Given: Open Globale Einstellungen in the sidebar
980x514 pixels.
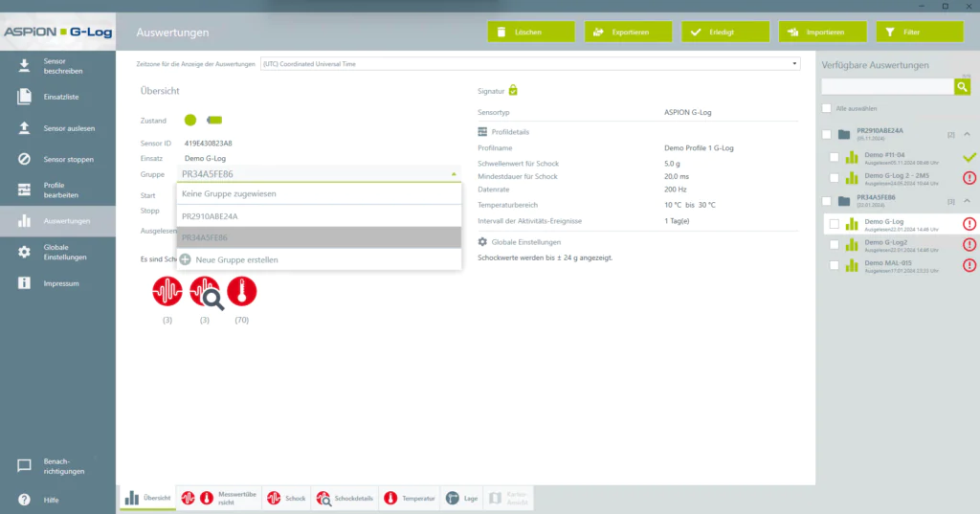Looking at the screenshot, I should tap(57, 252).
